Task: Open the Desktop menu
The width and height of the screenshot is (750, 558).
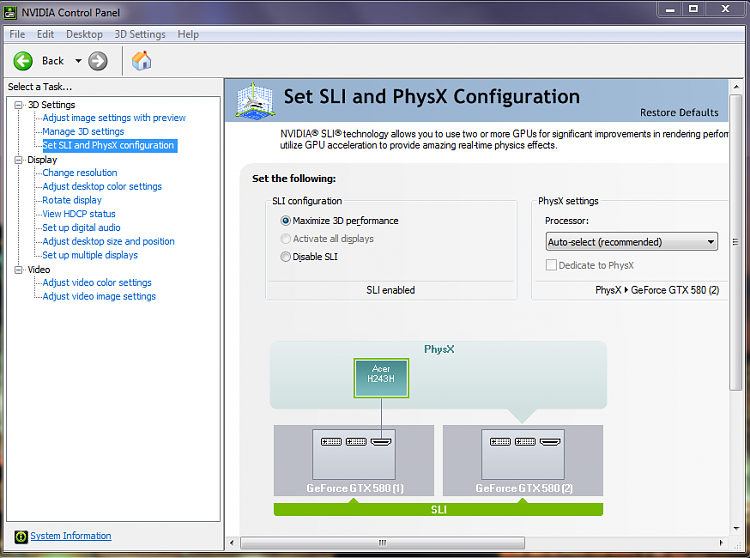Action: coord(84,34)
